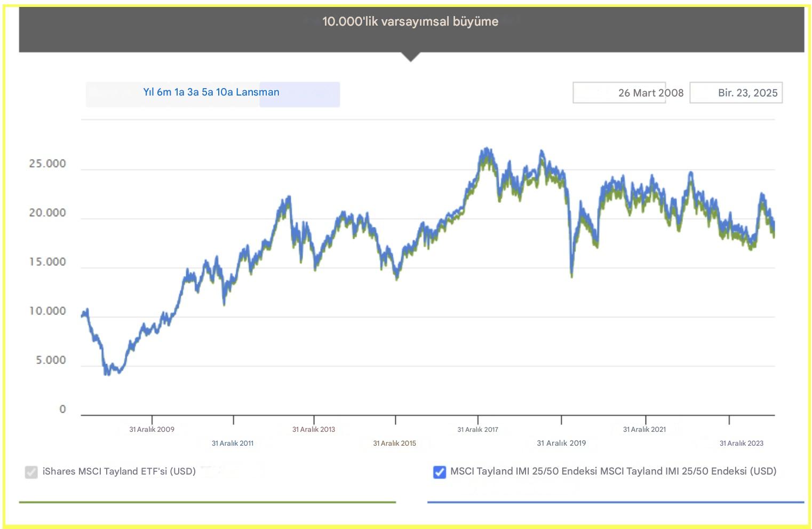Click the chart title "10.000'lik varsayımsal büyüme"
This screenshot has height=529, width=812.
pyautogui.click(x=410, y=22)
